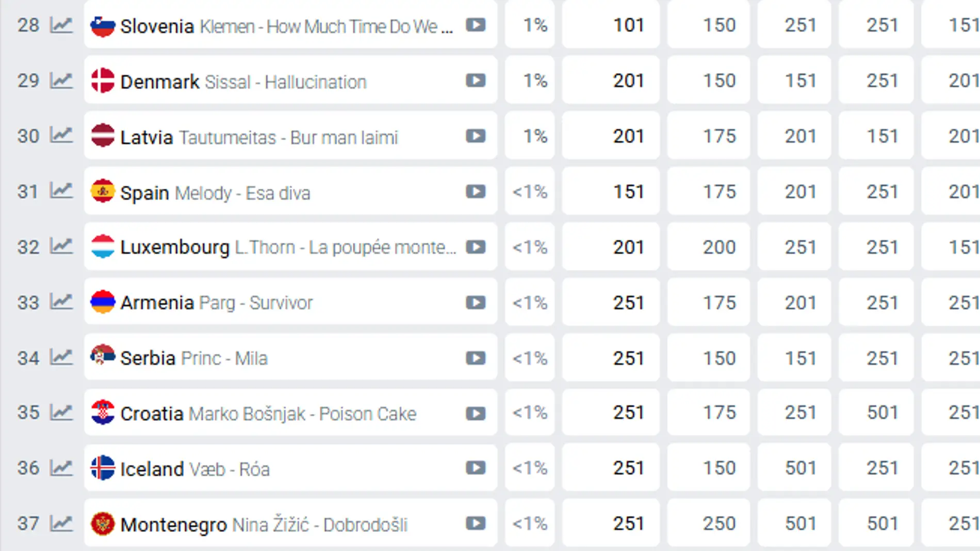Select Slovenia's bold 101 odds value
The image size is (980, 551).
[628, 25]
